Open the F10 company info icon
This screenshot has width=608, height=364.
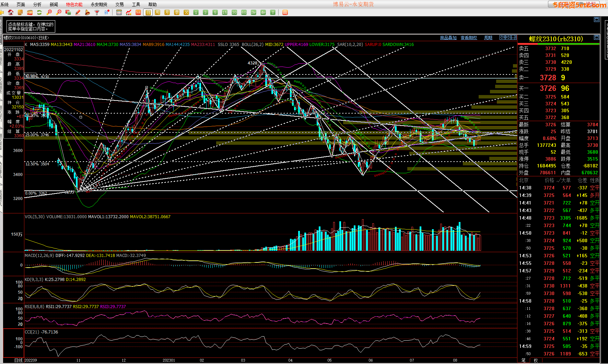click(30, 12)
